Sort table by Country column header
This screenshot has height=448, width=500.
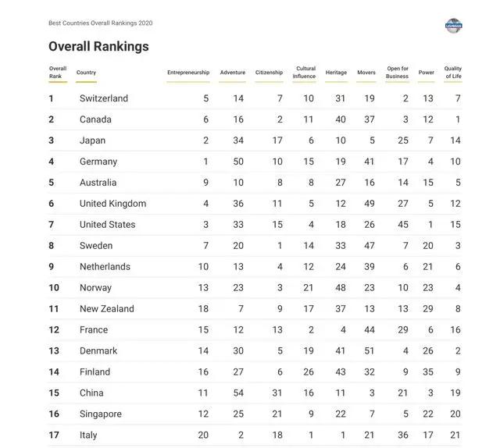coord(86,73)
